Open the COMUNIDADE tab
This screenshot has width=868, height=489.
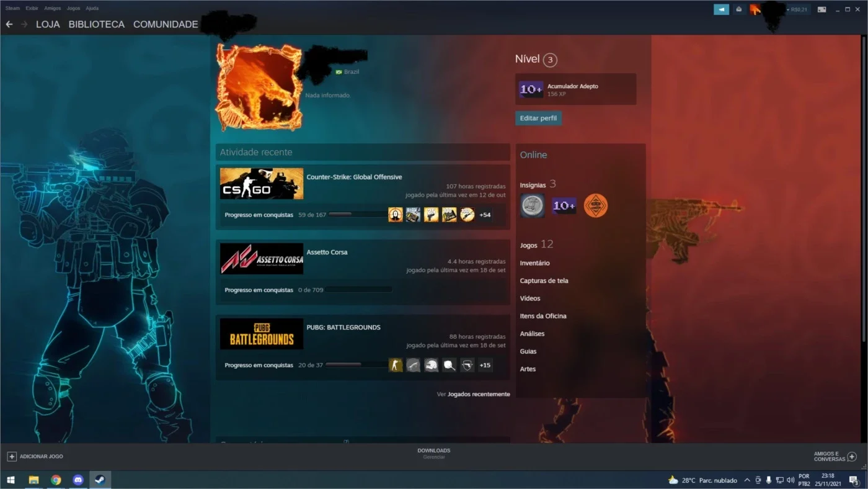click(166, 24)
